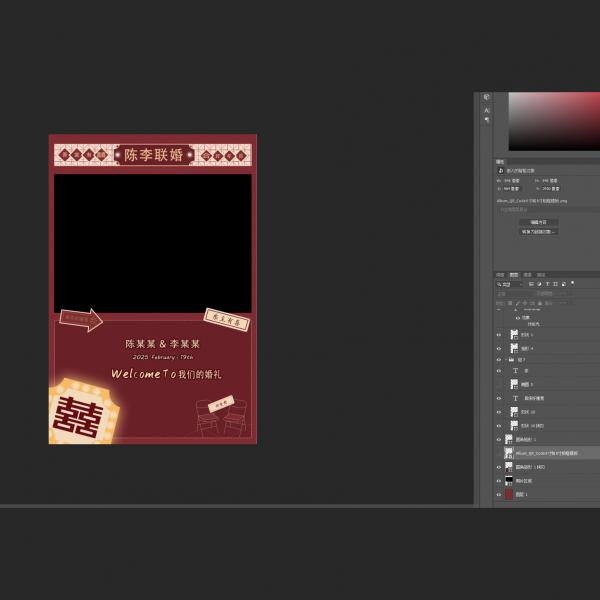
Task: Expand the folder group in Layers panel
Action: tap(507, 359)
